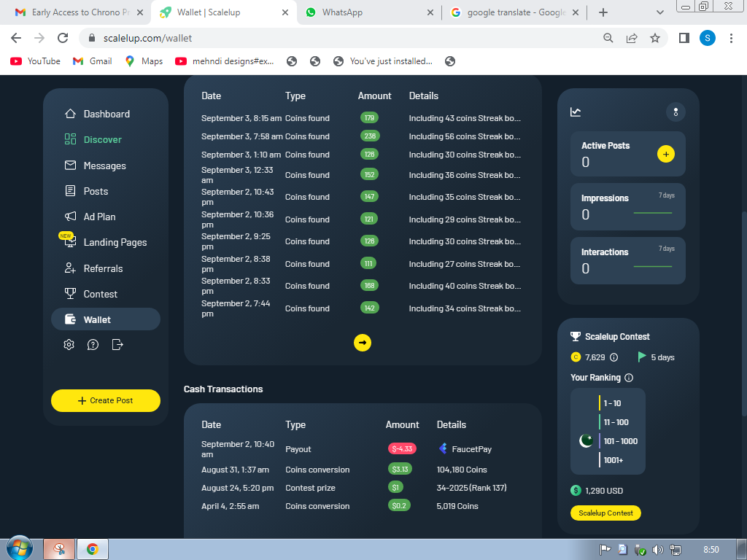This screenshot has width=747, height=560.
Task: Click the Action Center flag tray icon
Action: point(605,550)
